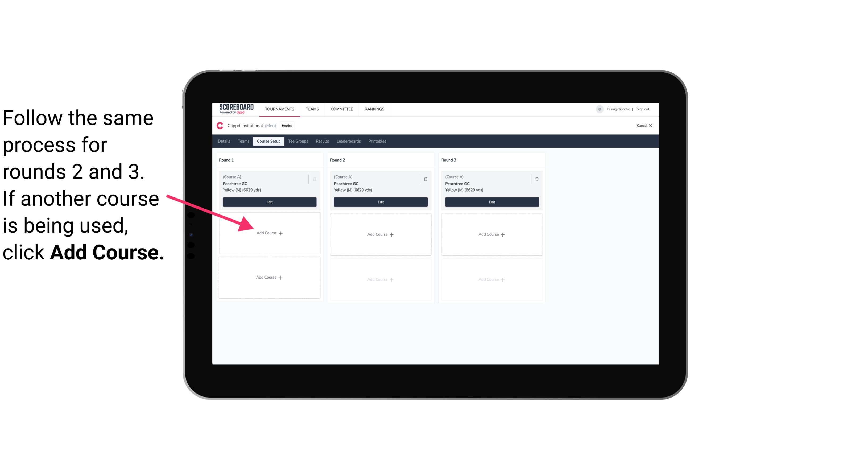
Task: Select the Results tab
Action: [323, 142]
